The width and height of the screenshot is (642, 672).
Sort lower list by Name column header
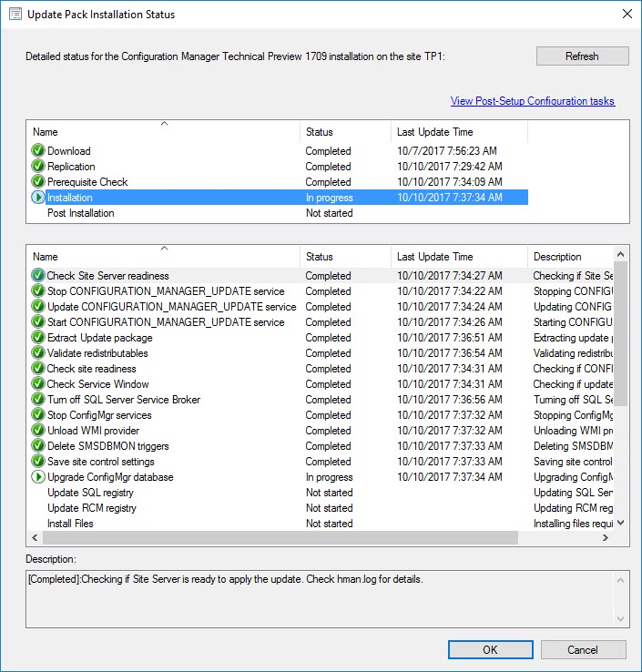(x=165, y=257)
